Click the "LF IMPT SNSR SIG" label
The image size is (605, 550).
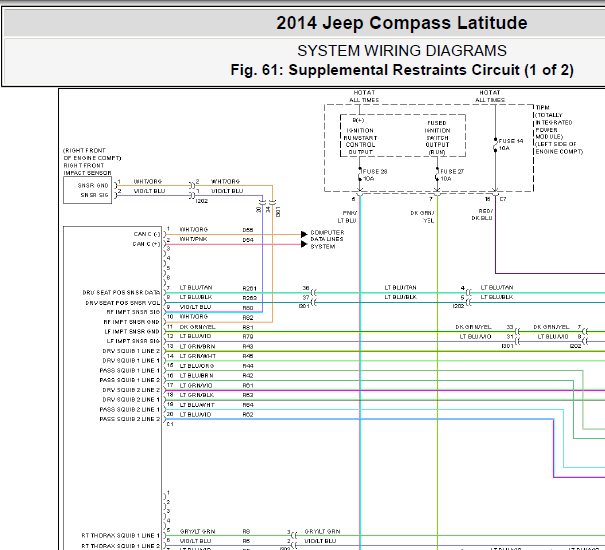[x=133, y=341]
